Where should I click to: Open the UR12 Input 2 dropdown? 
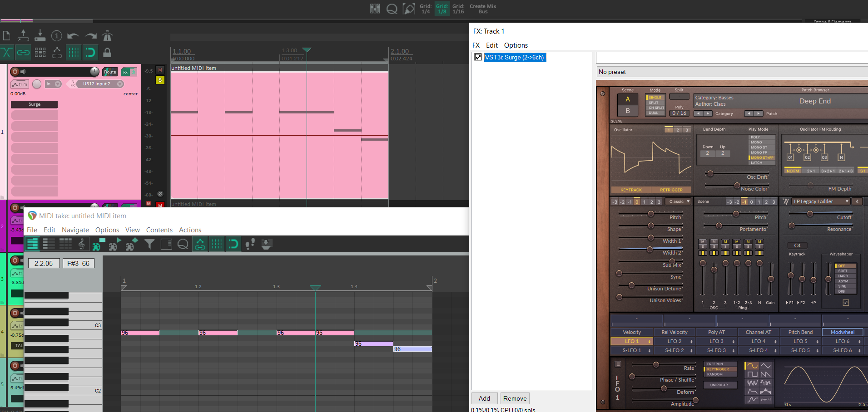(120, 84)
